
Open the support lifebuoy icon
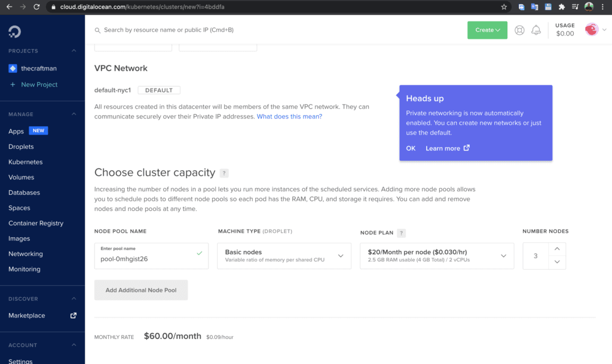coord(519,30)
